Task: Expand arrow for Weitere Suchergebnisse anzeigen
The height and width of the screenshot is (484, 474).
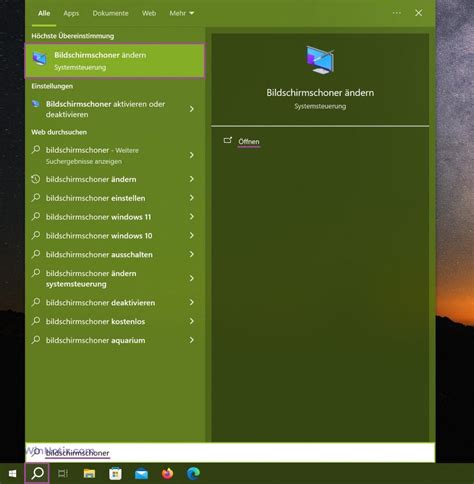Action: 192,155
